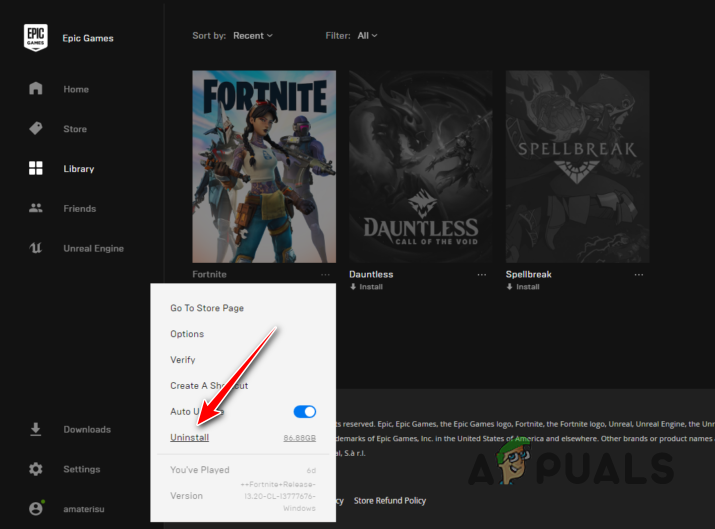Open the Library sidebar label

[x=79, y=169]
